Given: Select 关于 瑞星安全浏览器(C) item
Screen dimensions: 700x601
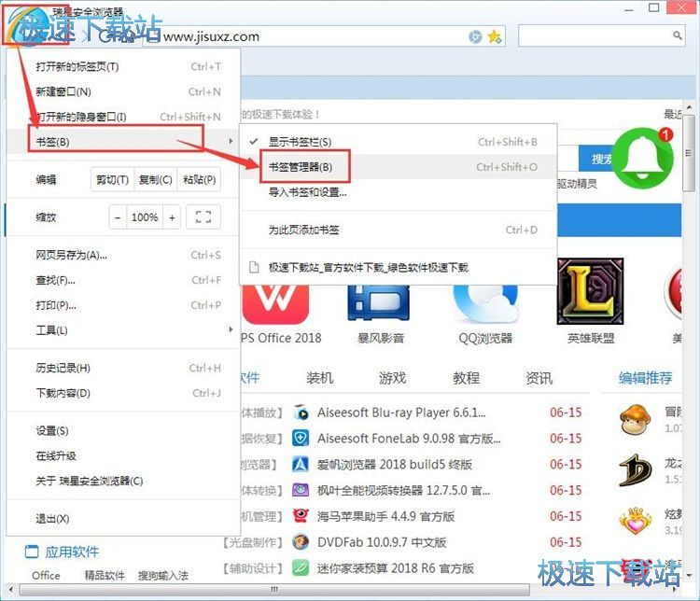Looking at the screenshot, I should coord(123,481).
